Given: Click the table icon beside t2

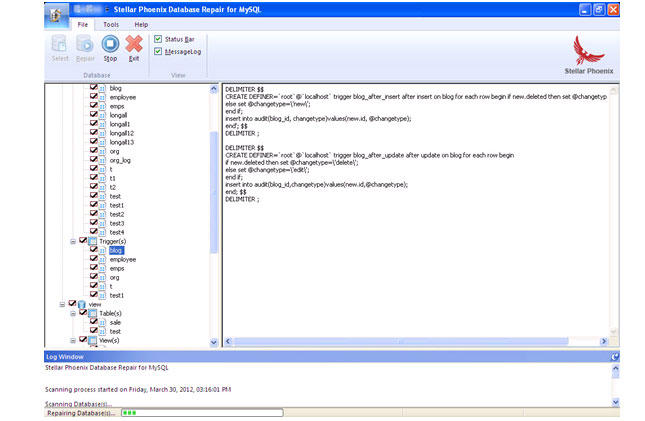Looking at the screenshot, I should click(102, 188).
